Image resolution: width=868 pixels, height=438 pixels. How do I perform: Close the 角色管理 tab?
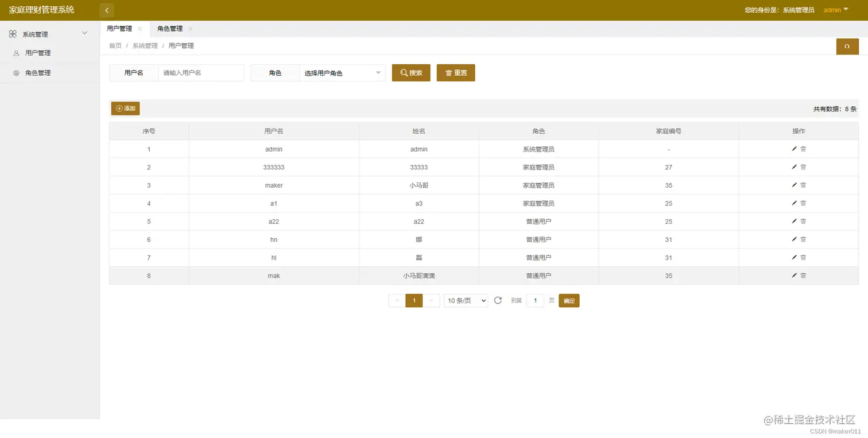[190, 29]
